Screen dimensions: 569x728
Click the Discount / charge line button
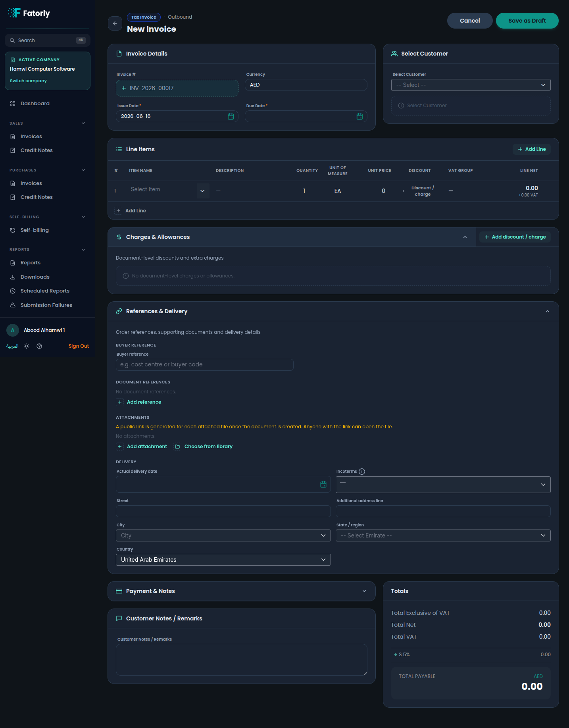click(423, 191)
